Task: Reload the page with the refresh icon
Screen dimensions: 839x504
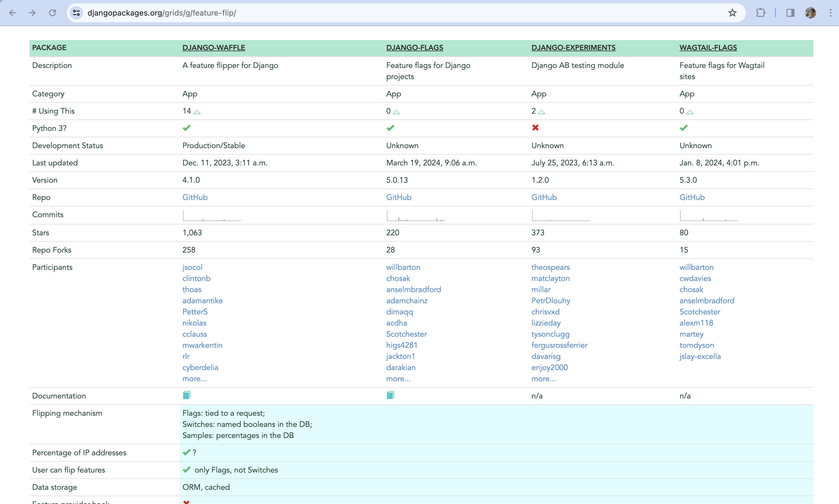Action: coord(53,13)
